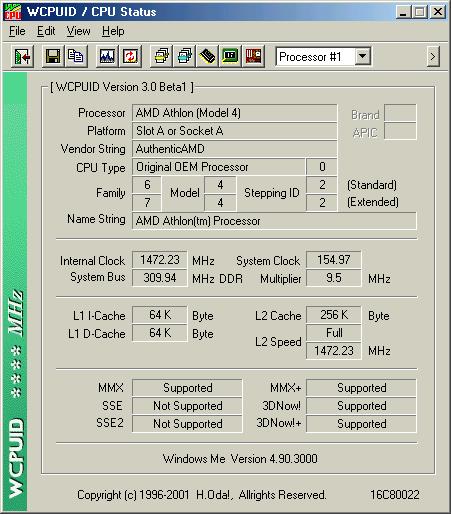Click the red motherboard device icon
This screenshot has height=514, width=451.
253,57
